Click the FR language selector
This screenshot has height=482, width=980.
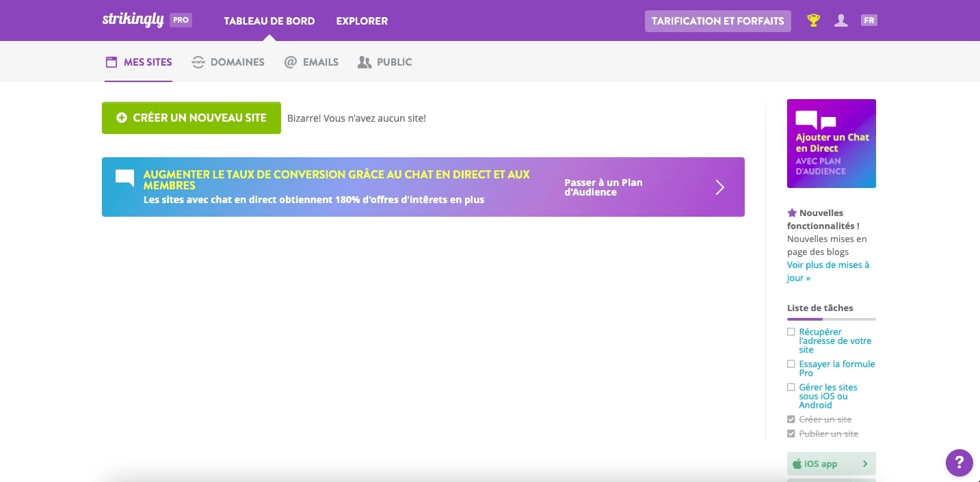click(869, 21)
